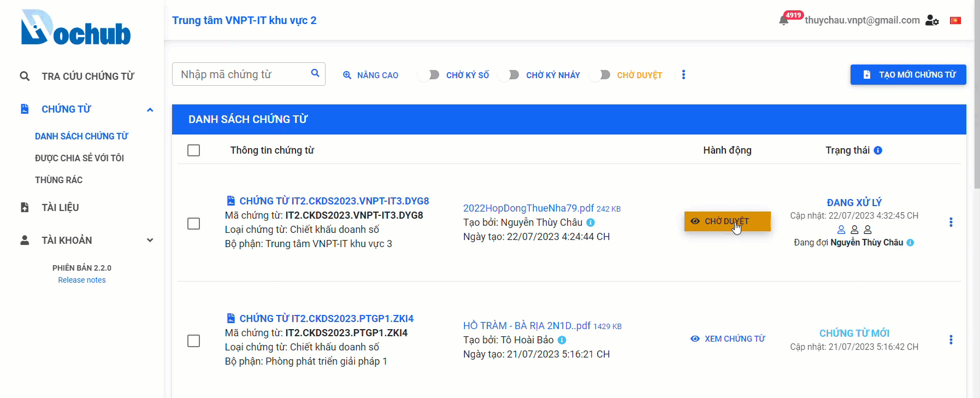The height and width of the screenshot is (398, 980).
Task: Click Tạo mới chứng từ button
Action: pos(908,74)
